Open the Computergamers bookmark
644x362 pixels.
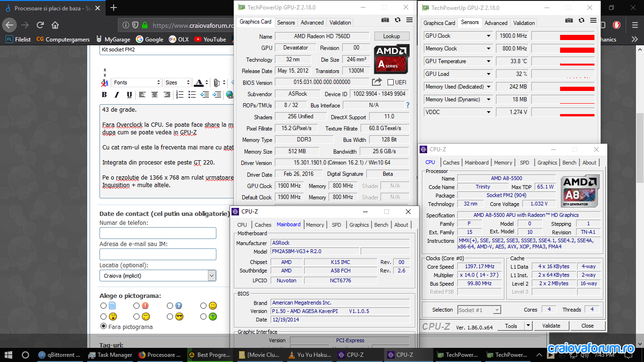point(63,40)
